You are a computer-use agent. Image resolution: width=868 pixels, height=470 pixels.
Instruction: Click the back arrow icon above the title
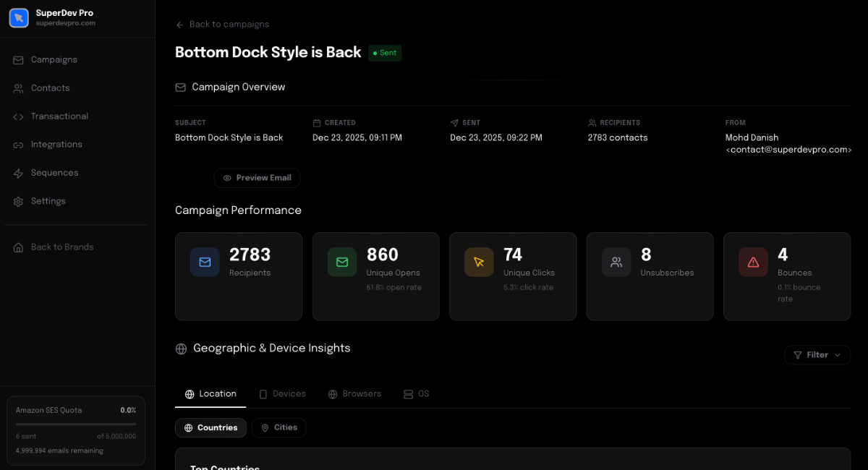180,25
